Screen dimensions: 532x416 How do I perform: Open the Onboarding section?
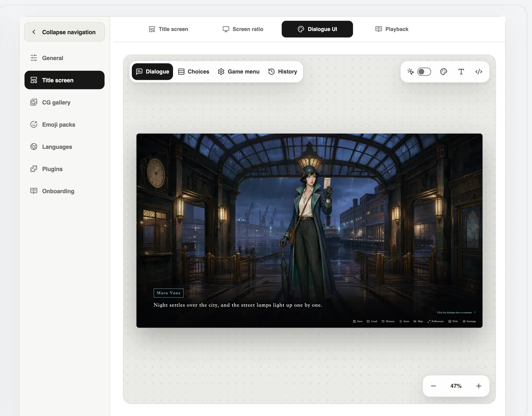point(65,191)
